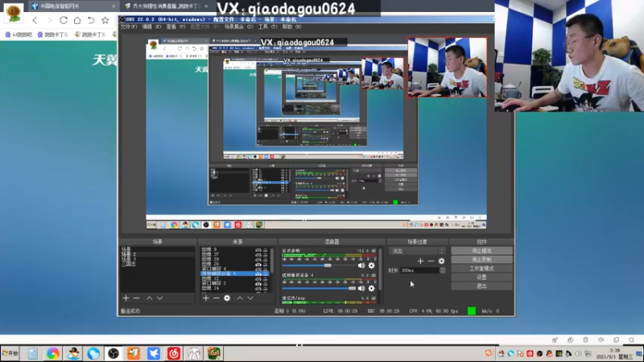Screen dimensions: 644x362
Task: Add a new source with the plus icon
Action: click(206, 298)
